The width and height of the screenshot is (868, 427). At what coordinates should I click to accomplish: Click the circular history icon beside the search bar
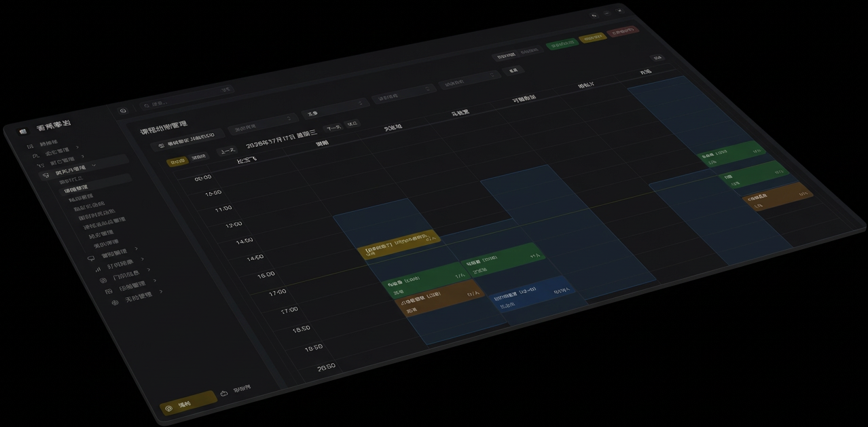(x=123, y=111)
